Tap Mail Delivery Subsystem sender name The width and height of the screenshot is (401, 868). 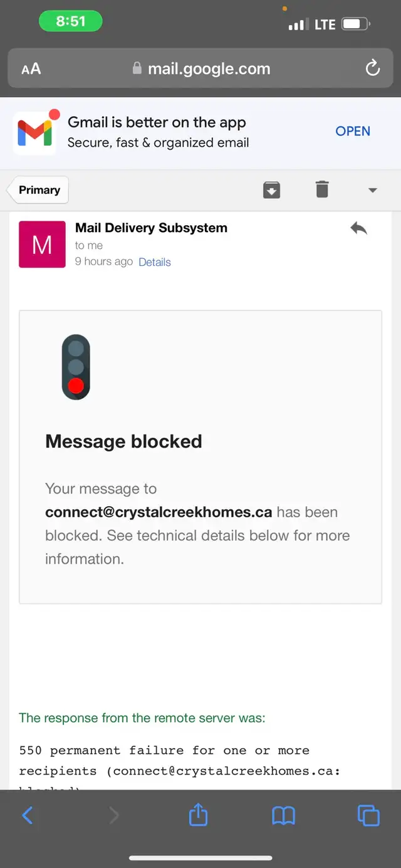pos(151,228)
